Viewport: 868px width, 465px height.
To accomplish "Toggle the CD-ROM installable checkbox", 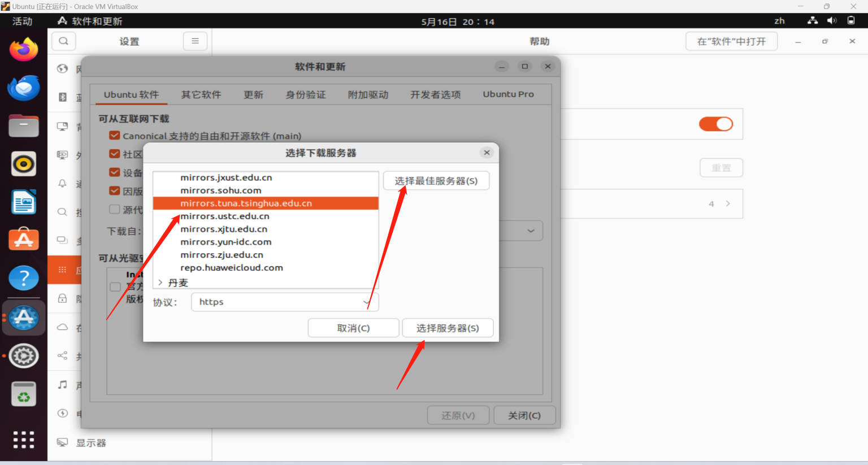I will 115,286.
